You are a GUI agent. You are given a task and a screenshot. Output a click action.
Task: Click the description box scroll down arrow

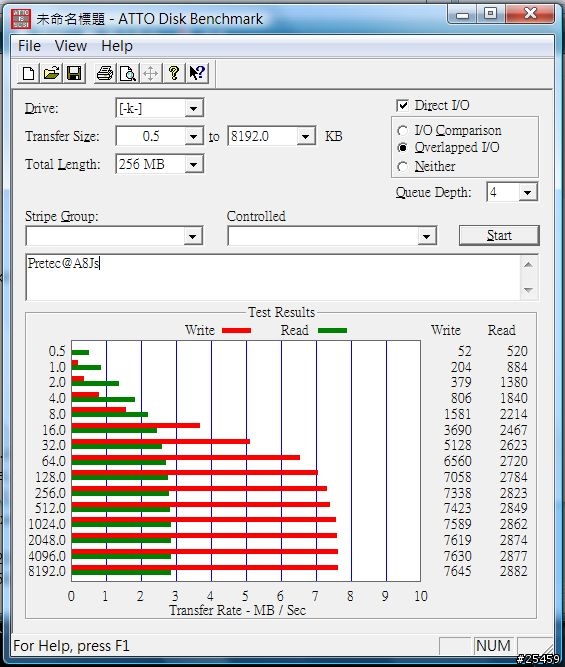[528, 290]
